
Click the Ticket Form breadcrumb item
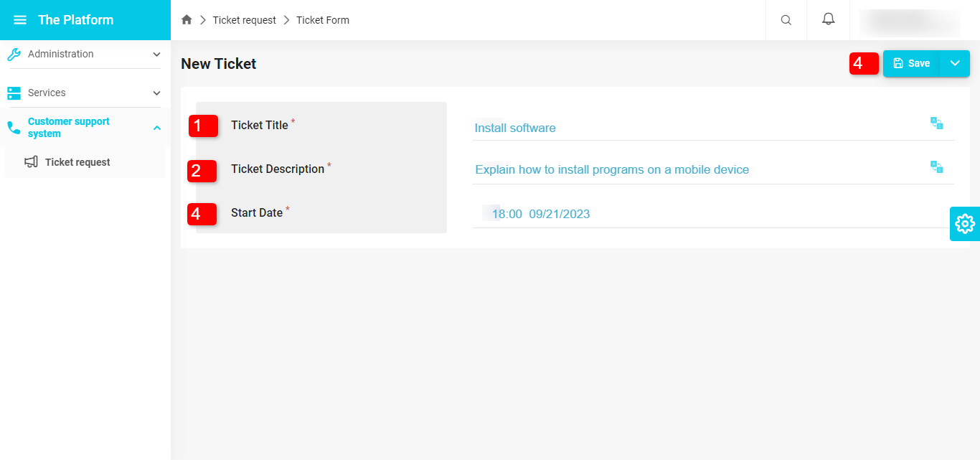pos(323,20)
